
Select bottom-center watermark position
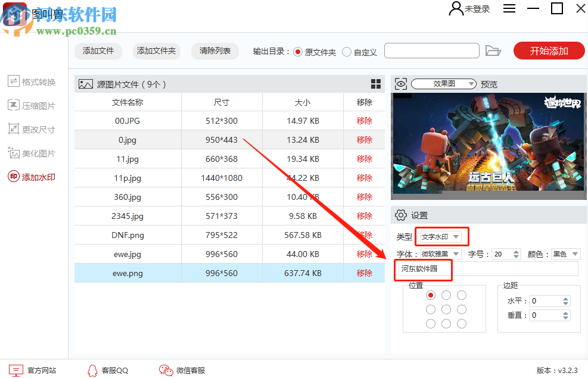click(446, 324)
